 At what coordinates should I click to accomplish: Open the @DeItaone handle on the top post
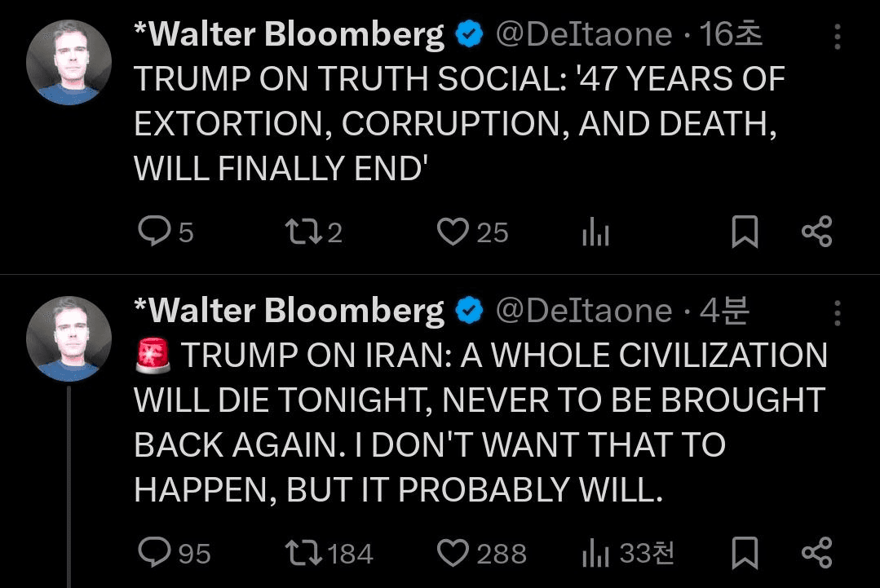(x=584, y=34)
